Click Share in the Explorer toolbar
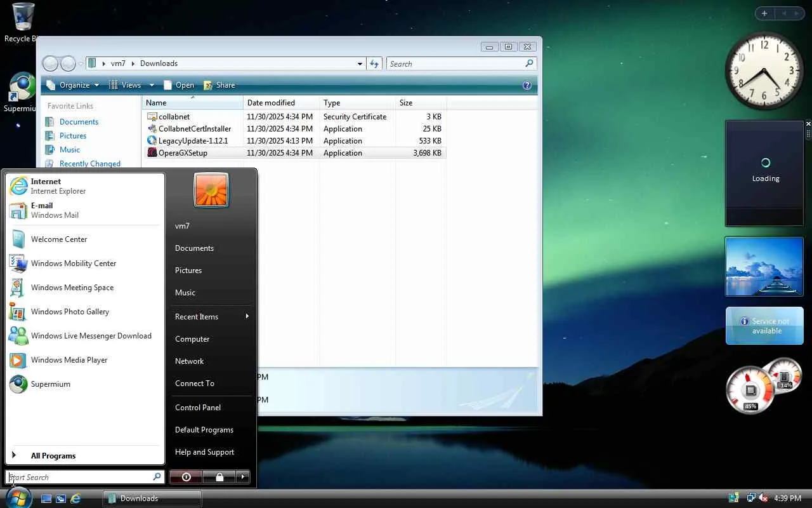Image resolution: width=812 pixels, height=508 pixels. 219,85
